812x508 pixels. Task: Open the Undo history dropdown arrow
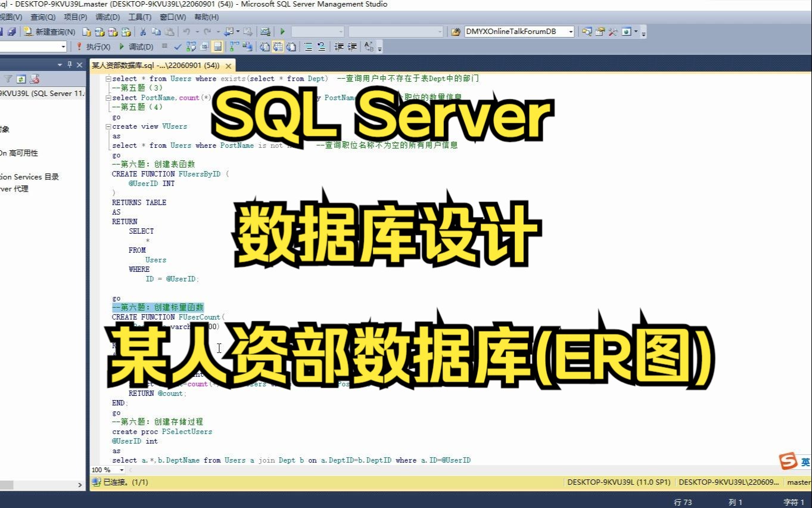coord(197,32)
